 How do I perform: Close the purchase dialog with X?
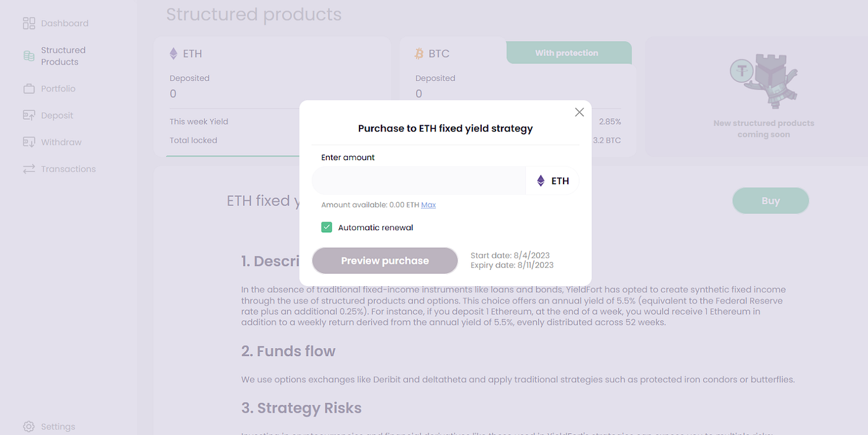[x=579, y=112]
